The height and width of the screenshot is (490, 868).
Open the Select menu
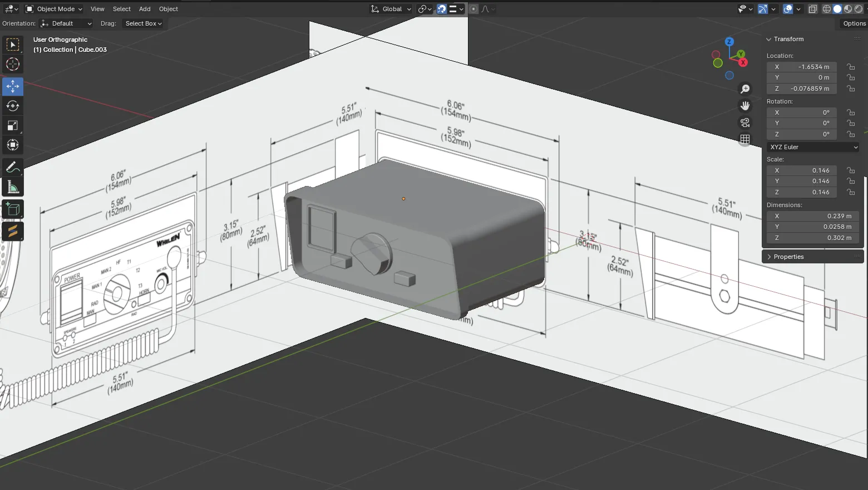(x=121, y=9)
